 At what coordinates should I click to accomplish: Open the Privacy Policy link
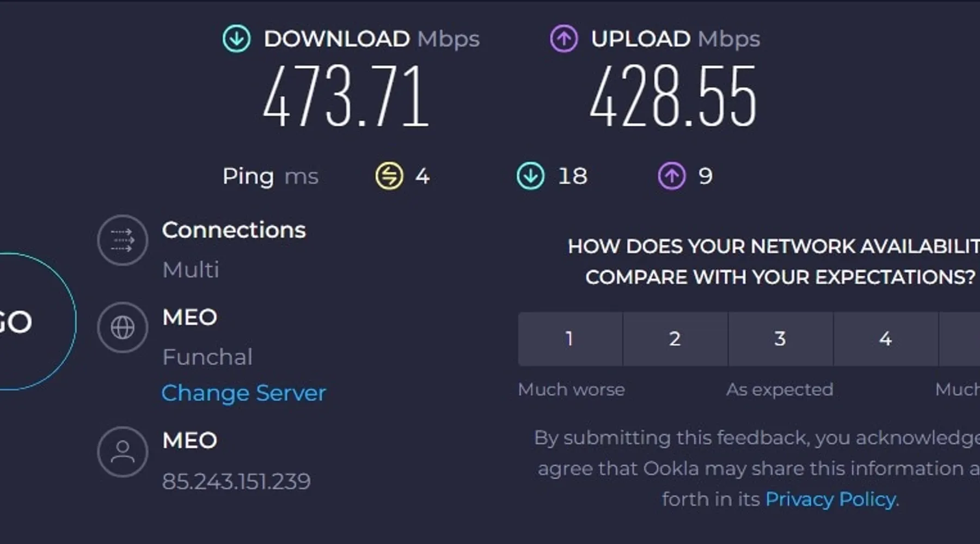pyautogui.click(x=831, y=499)
